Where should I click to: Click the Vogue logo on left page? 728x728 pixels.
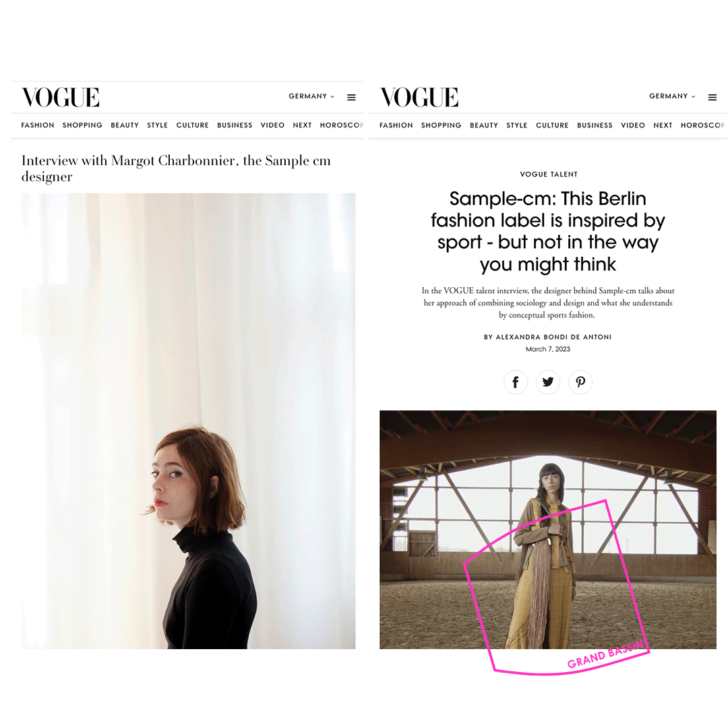point(61,97)
